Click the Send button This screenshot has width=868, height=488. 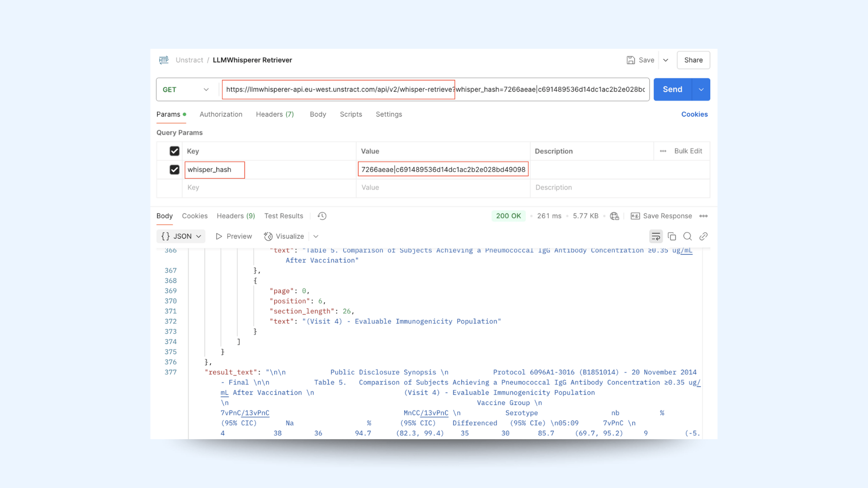(672, 89)
